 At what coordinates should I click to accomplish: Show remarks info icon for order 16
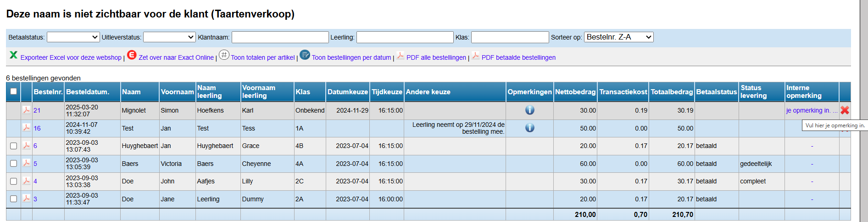click(x=529, y=128)
